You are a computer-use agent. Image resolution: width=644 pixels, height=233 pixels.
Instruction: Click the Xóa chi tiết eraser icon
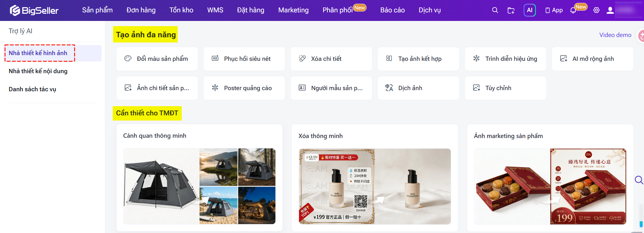click(x=302, y=59)
